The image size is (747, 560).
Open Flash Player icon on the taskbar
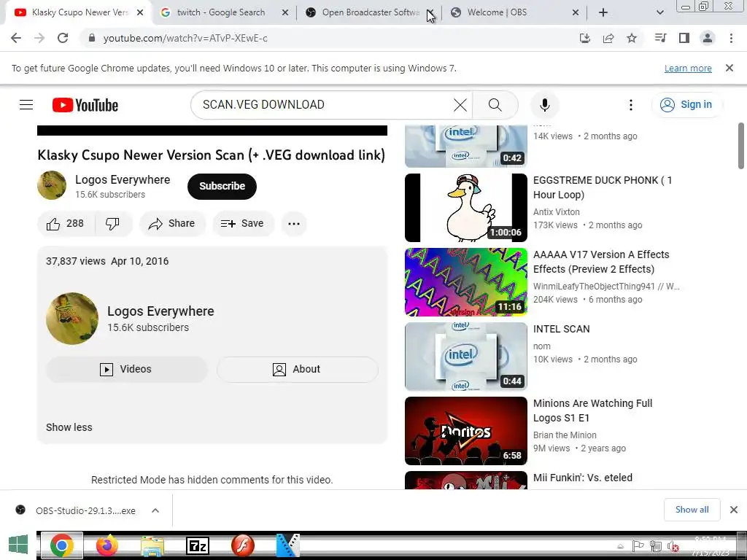pos(243,545)
